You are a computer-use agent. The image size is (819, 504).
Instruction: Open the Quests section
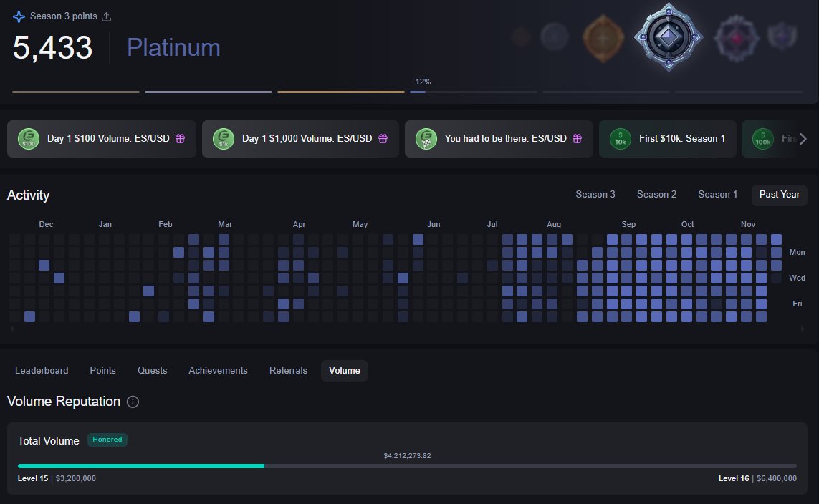tap(152, 370)
